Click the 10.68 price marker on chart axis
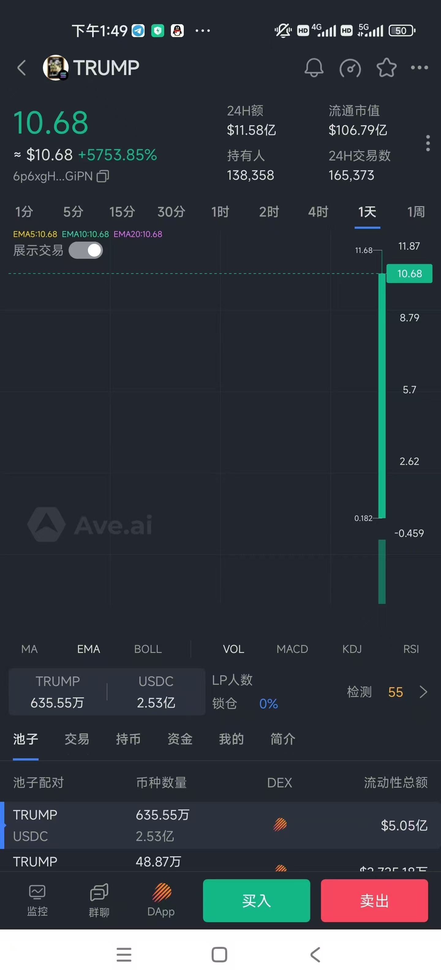Image resolution: width=441 pixels, height=980 pixels. click(409, 273)
